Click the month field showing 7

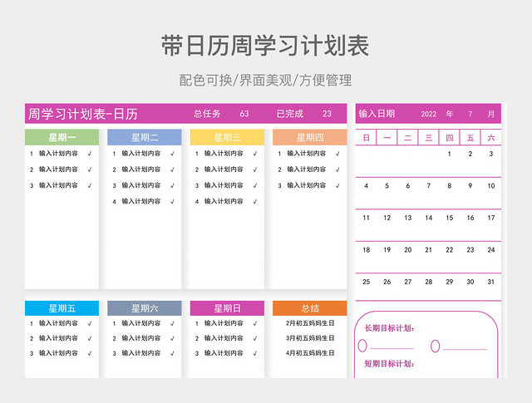point(470,114)
